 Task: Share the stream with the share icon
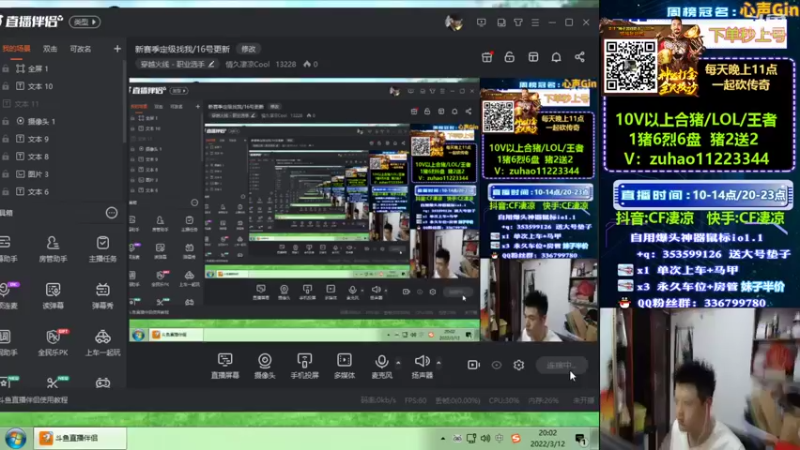pyautogui.click(x=580, y=57)
